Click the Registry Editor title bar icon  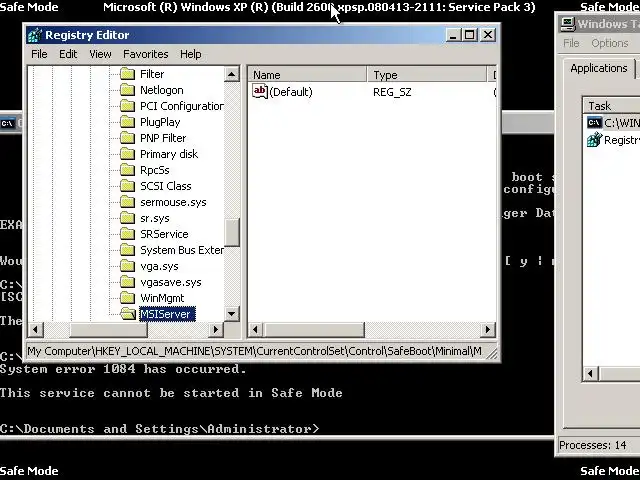click(x=35, y=35)
